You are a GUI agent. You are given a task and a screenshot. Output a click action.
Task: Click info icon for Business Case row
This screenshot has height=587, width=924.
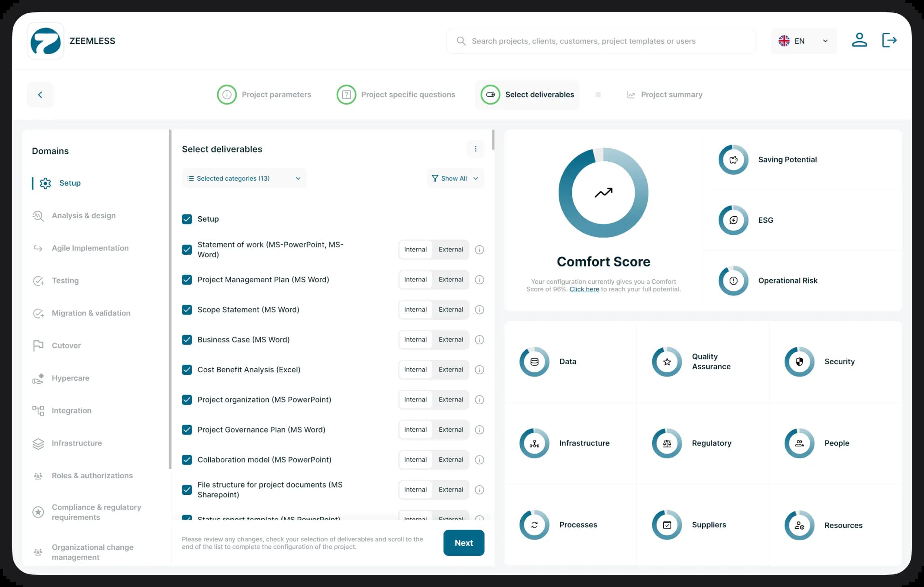tap(479, 340)
